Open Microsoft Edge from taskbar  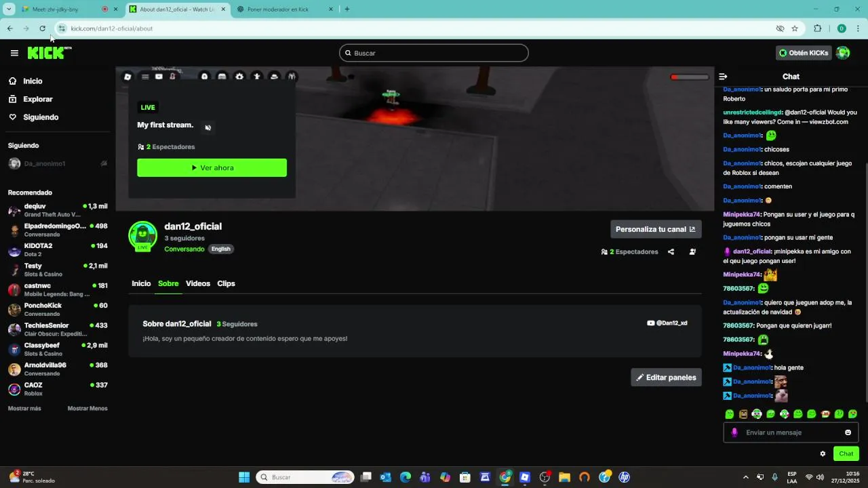[406, 477]
